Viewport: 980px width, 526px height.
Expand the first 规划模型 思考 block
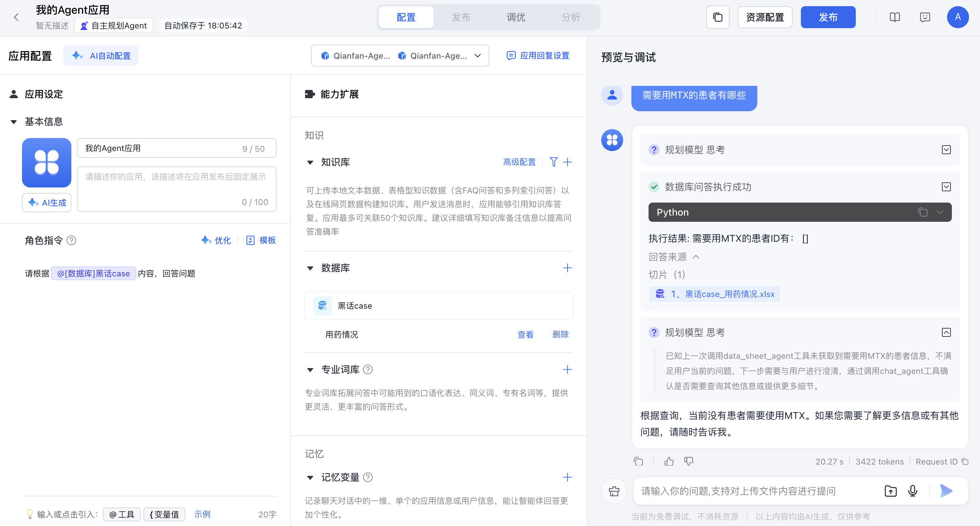tap(946, 150)
